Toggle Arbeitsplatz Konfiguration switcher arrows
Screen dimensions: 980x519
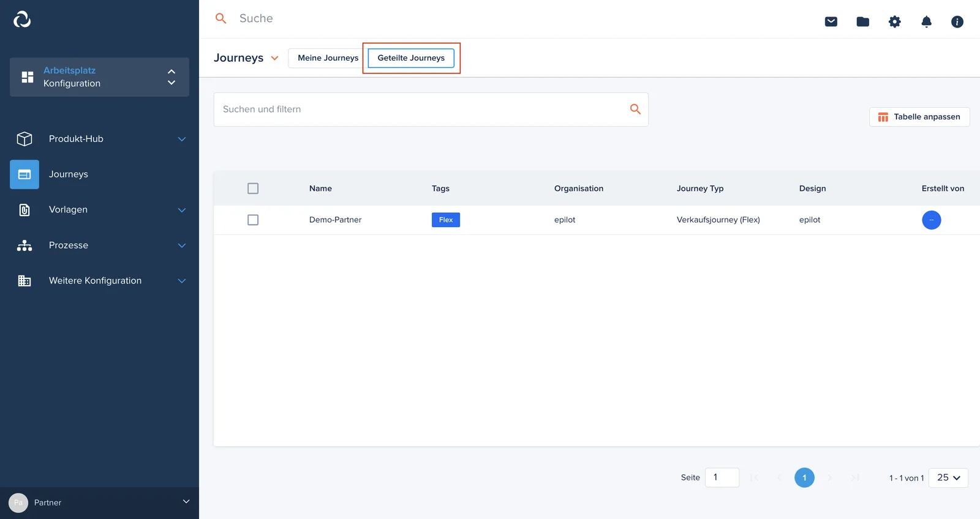tap(171, 77)
